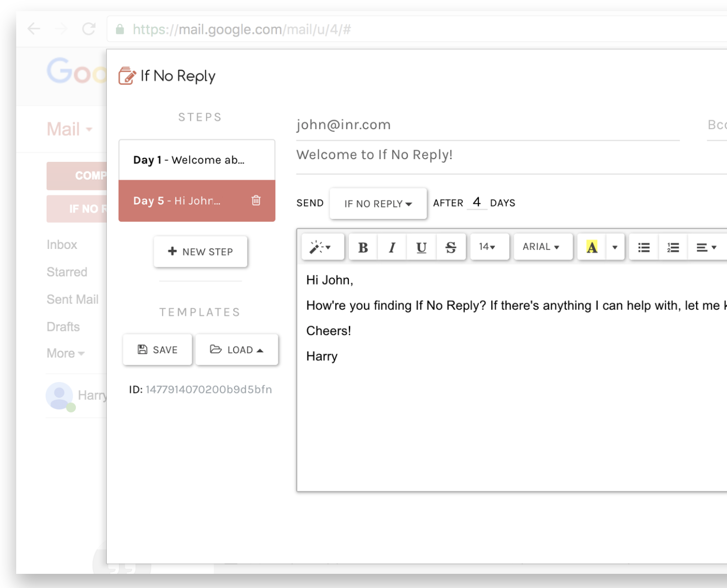The height and width of the screenshot is (588, 727).
Task: Click the template ID 1477914070200b9d5bfn
Action: point(209,390)
